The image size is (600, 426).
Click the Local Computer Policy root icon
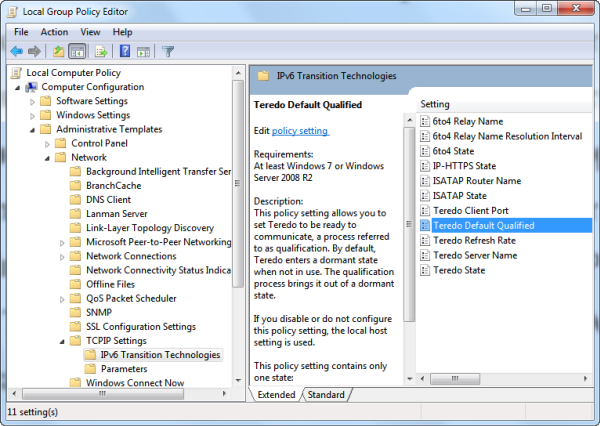coord(16,73)
